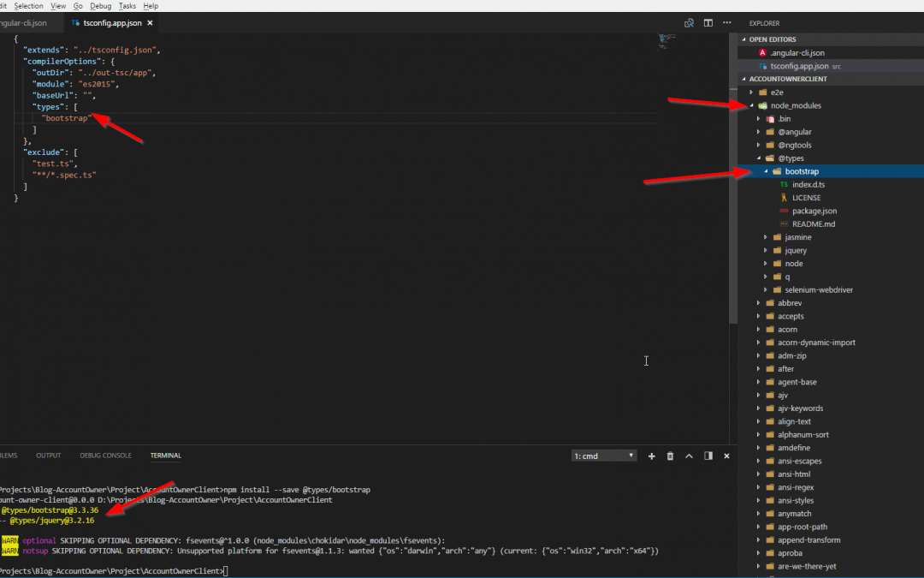Collapse the node_modules folder

(752, 106)
